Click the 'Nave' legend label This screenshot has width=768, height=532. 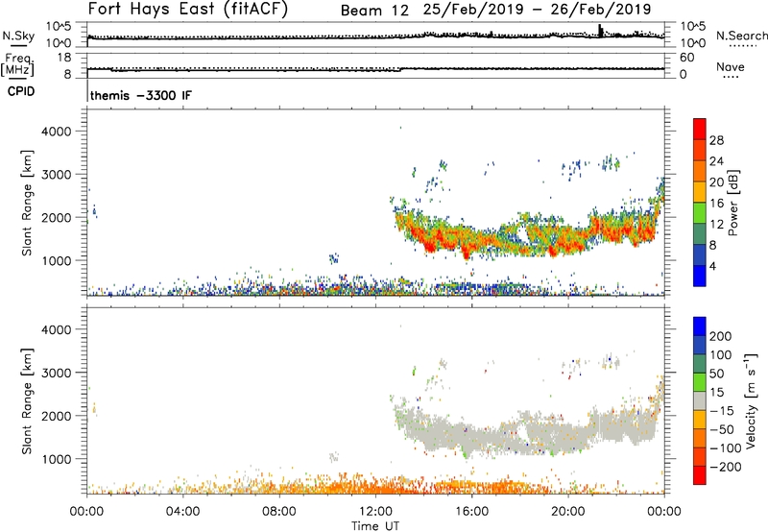pyautogui.click(x=731, y=67)
